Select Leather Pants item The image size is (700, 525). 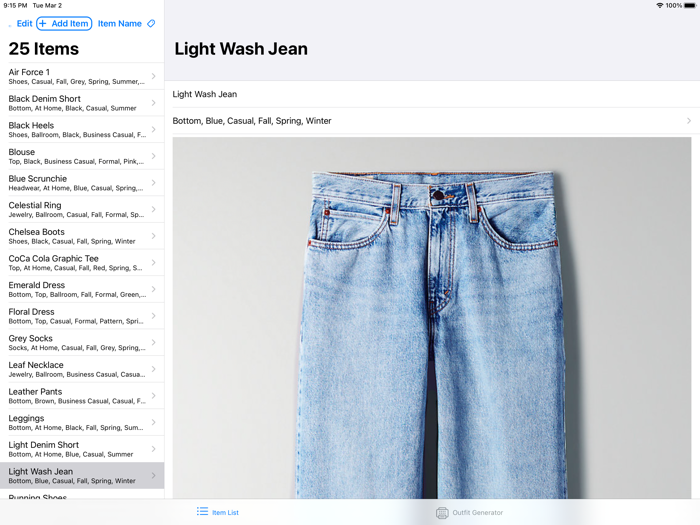coord(82,396)
